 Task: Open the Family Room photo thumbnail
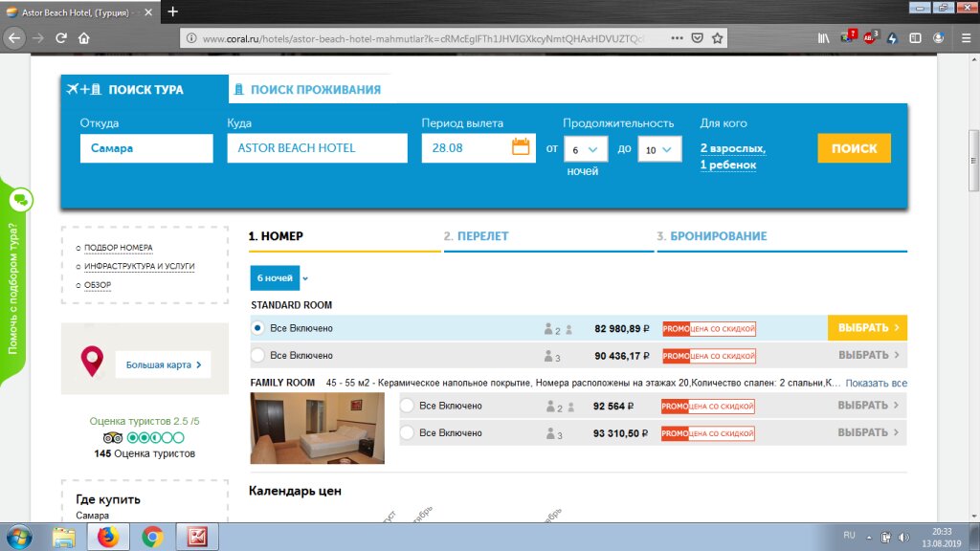pos(318,428)
